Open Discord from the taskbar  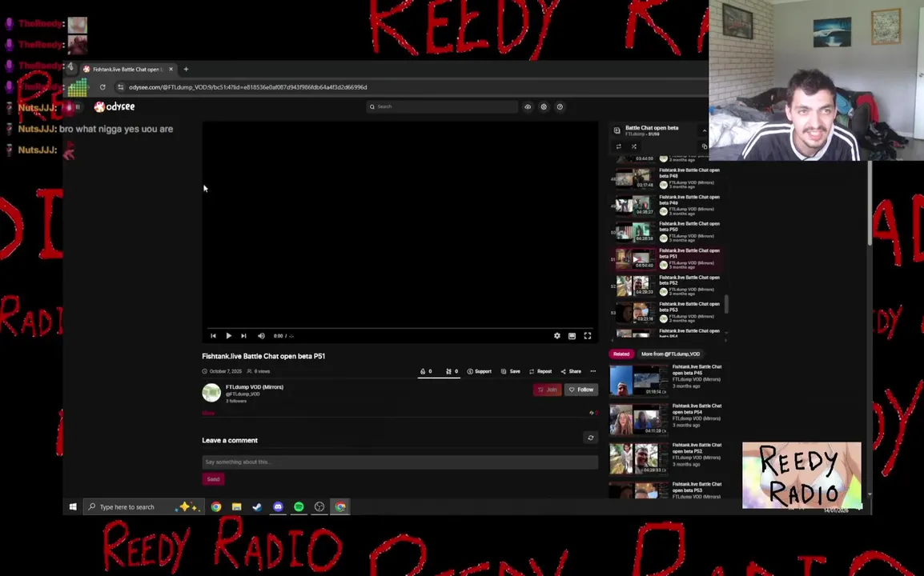278,506
